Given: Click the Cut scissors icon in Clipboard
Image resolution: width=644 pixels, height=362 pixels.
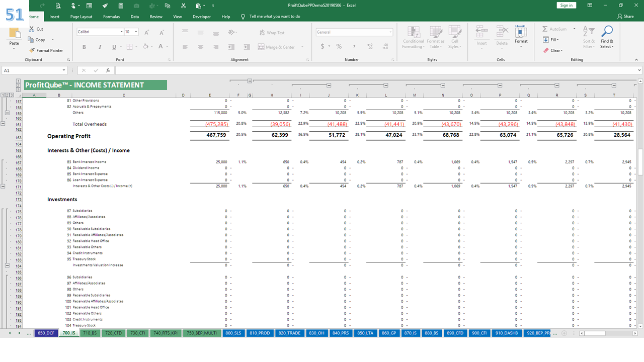Looking at the screenshot, I should point(32,29).
